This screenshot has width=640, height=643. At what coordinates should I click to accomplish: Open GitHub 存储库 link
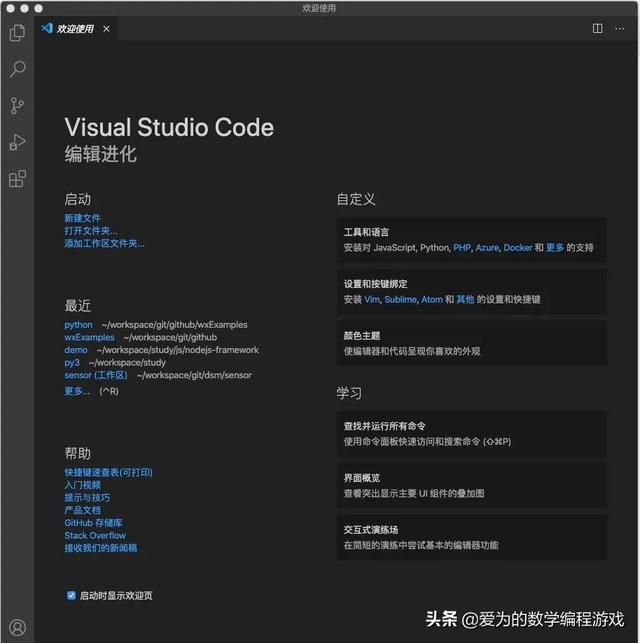pos(93,523)
